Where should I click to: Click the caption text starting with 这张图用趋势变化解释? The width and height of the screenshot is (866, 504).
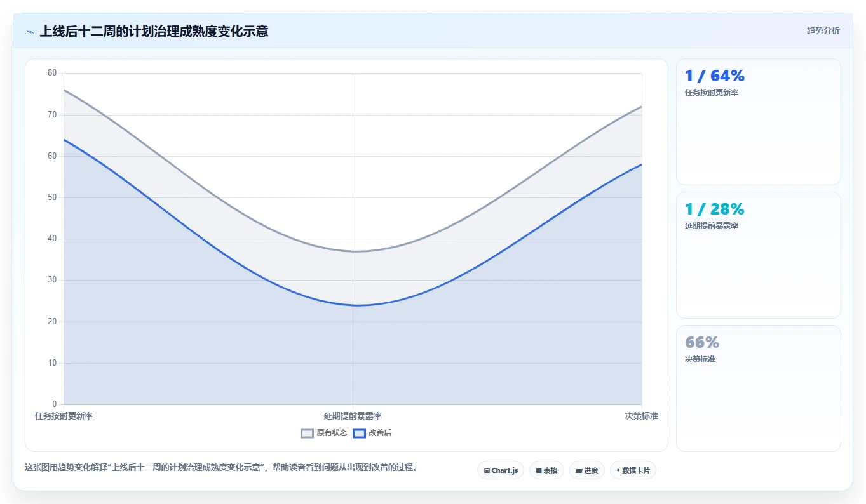tap(222, 467)
